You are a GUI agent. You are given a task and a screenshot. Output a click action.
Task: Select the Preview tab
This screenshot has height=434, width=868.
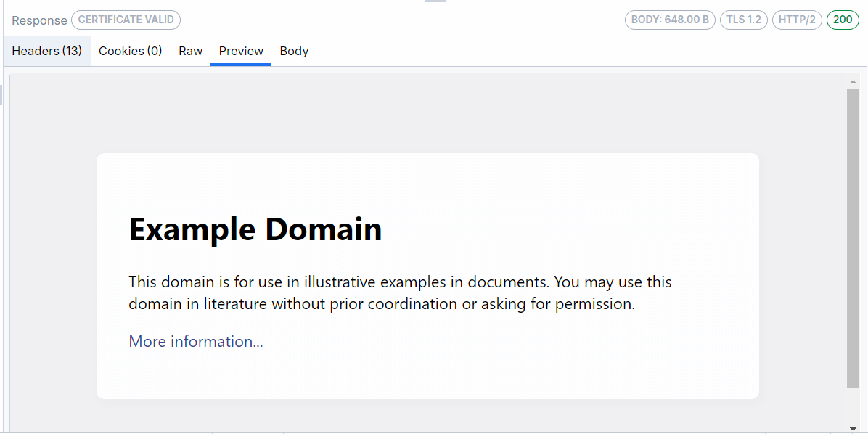(x=240, y=51)
